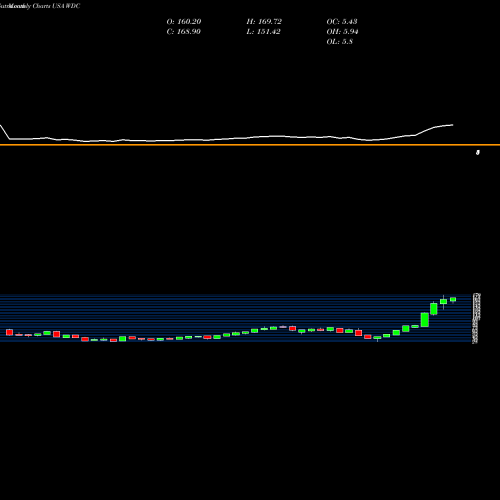Click the 'L: 151.42' low price value
Image resolution: width=500 pixels, height=500 pixels.
click(x=263, y=32)
